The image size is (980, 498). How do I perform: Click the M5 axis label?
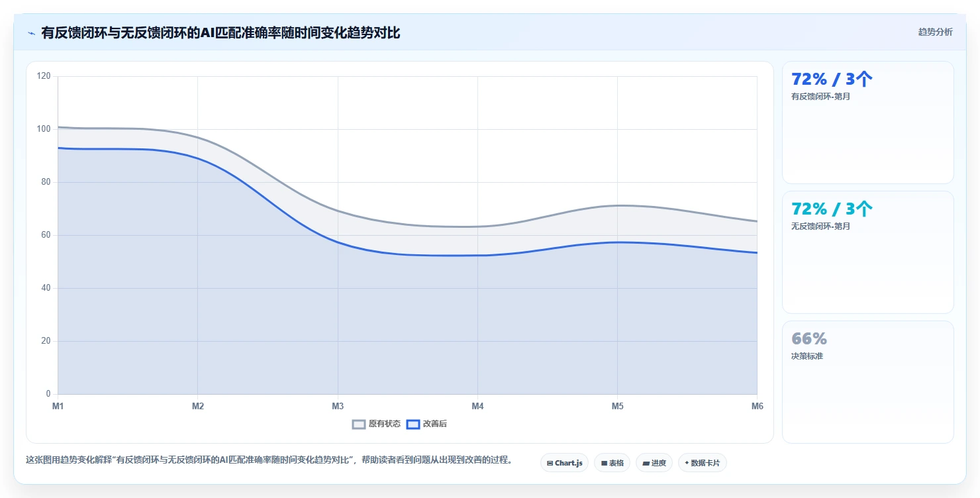tap(617, 407)
